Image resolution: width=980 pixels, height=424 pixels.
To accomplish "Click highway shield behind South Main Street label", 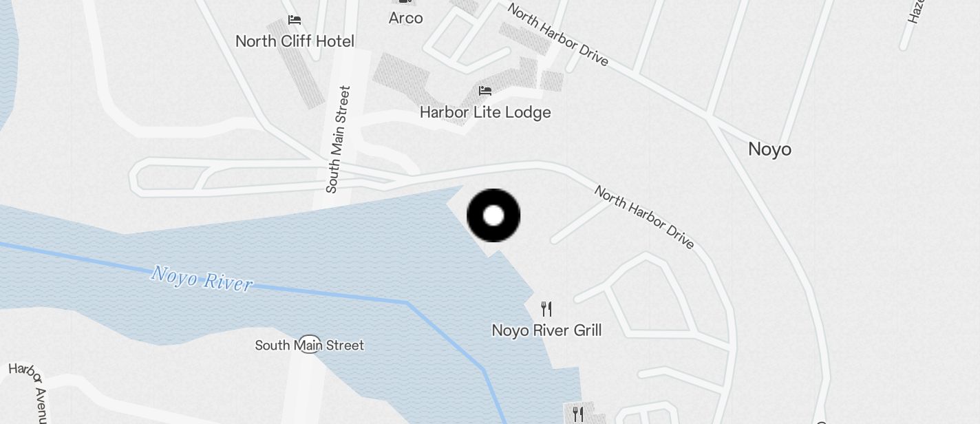I will [309, 345].
